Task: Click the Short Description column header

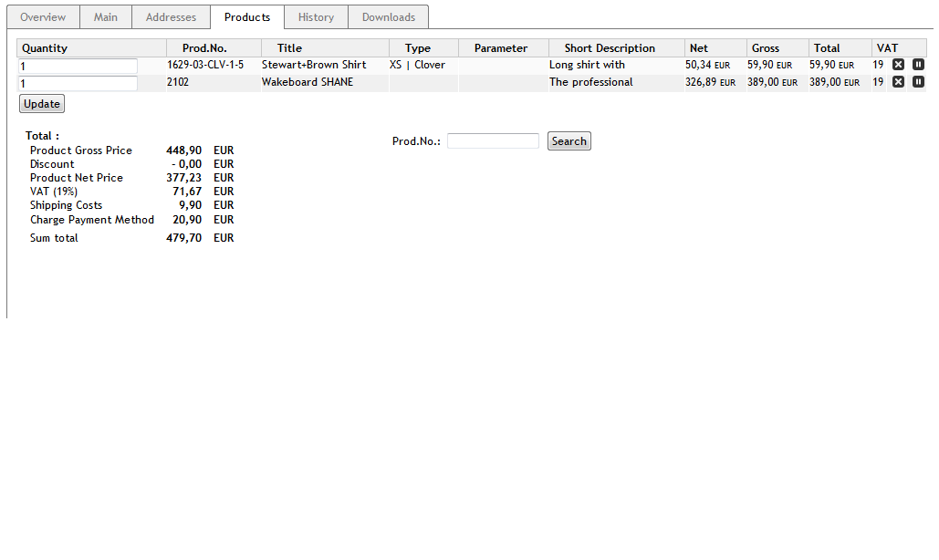Action: click(609, 48)
